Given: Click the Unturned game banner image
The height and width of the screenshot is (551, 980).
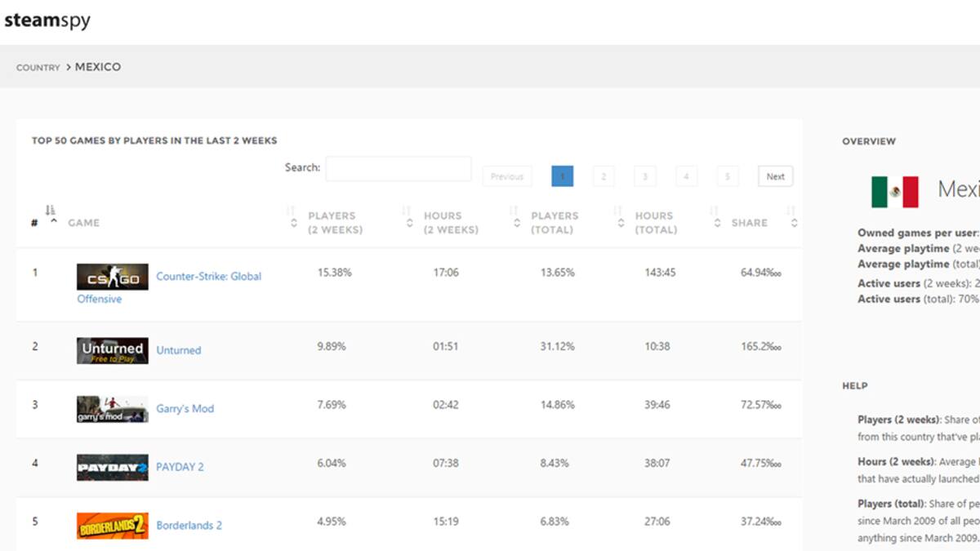Looking at the screenshot, I should click(113, 350).
